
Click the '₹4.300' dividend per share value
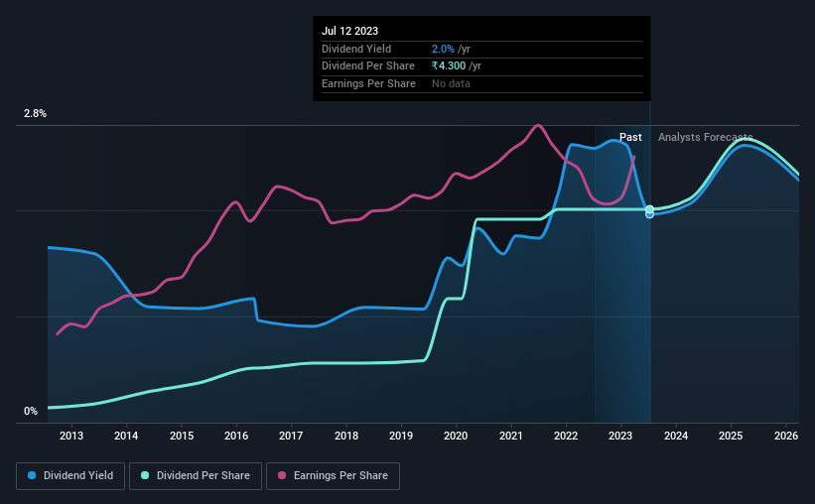pyautogui.click(x=449, y=66)
